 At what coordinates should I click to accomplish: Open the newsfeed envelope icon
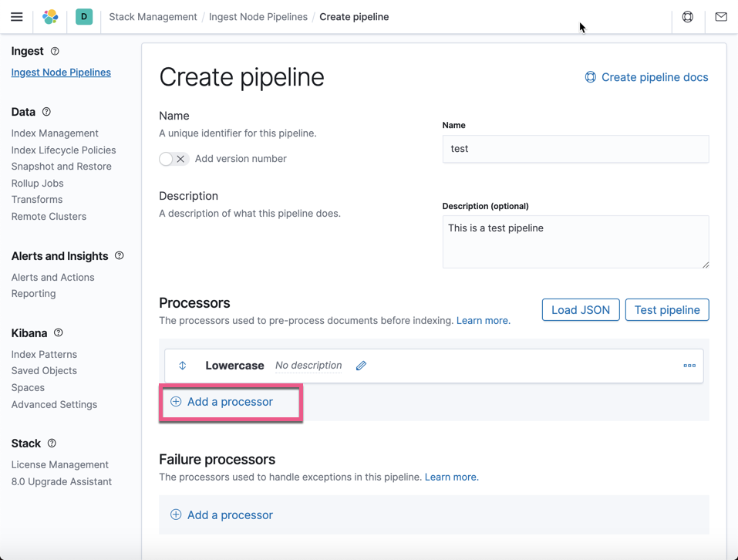[720, 16]
